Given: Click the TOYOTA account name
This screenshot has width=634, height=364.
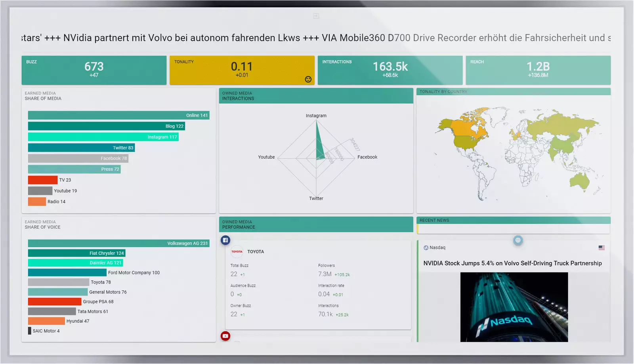Looking at the screenshot, I should pos(256,252).
